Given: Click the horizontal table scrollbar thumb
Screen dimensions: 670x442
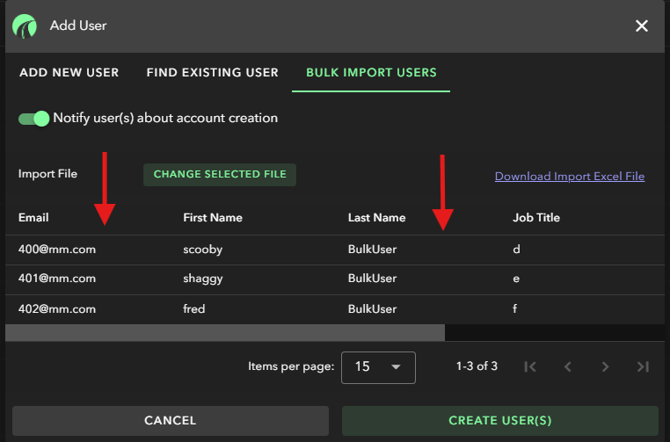Looking at the screenshot, I should pos(225,333).
